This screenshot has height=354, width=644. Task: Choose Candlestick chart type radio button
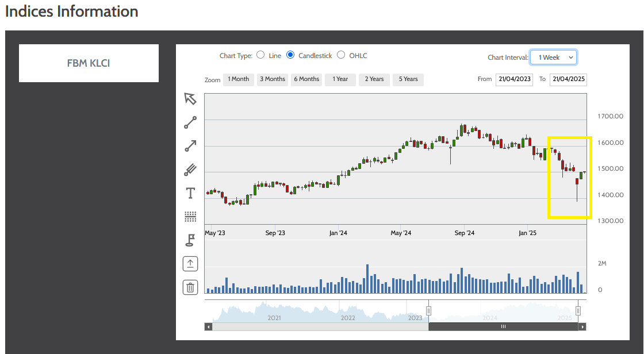(x=290, y=55)
